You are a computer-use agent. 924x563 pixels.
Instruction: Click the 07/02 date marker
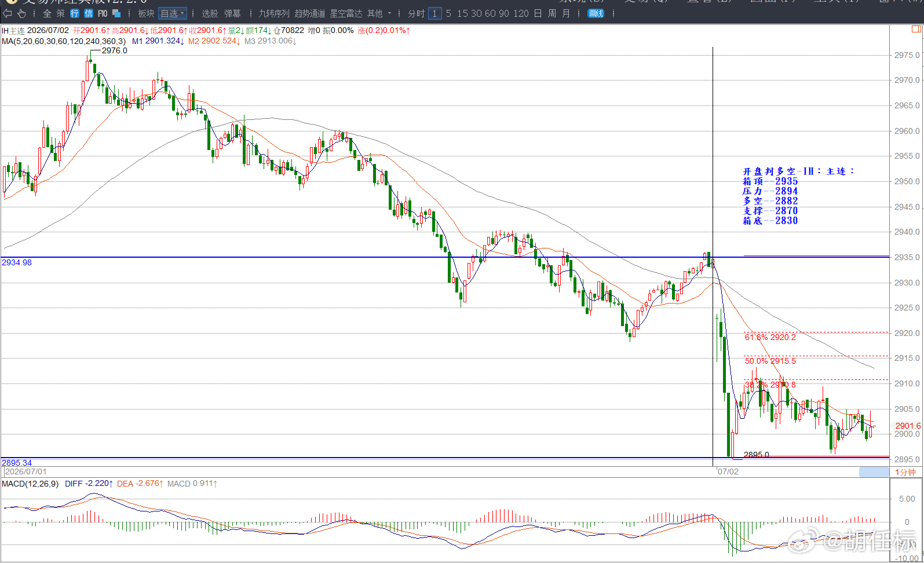728,471
